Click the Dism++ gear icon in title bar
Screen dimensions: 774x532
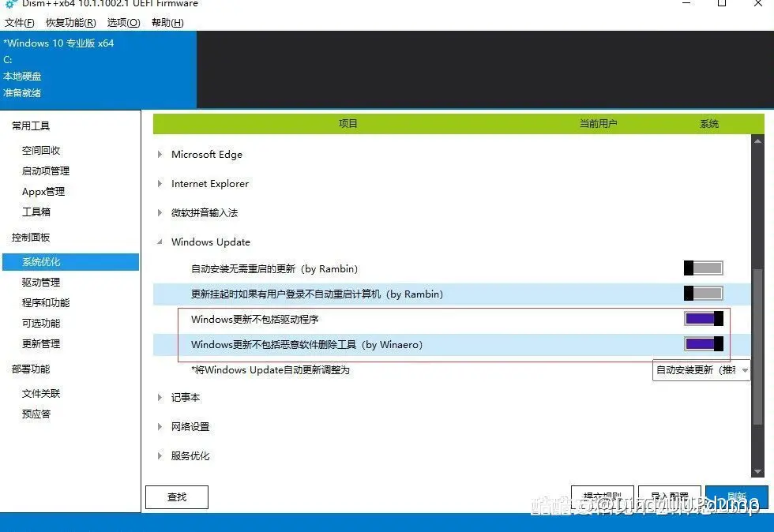10,4
